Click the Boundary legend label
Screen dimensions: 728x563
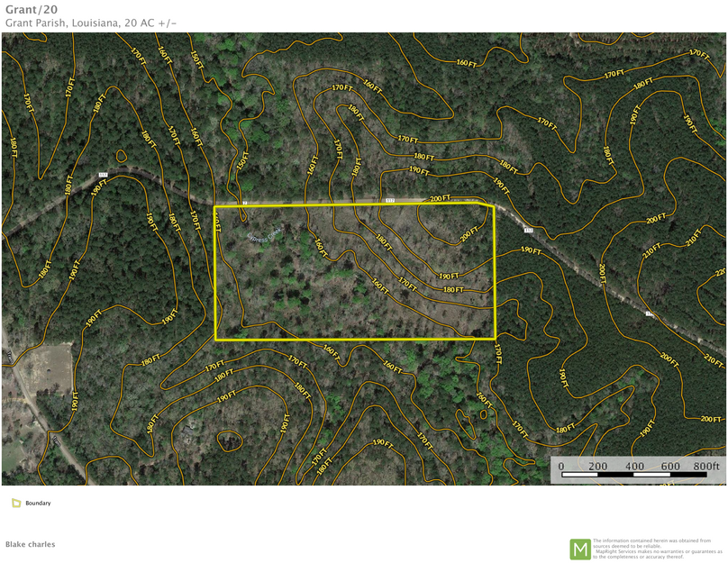(38, 504)
